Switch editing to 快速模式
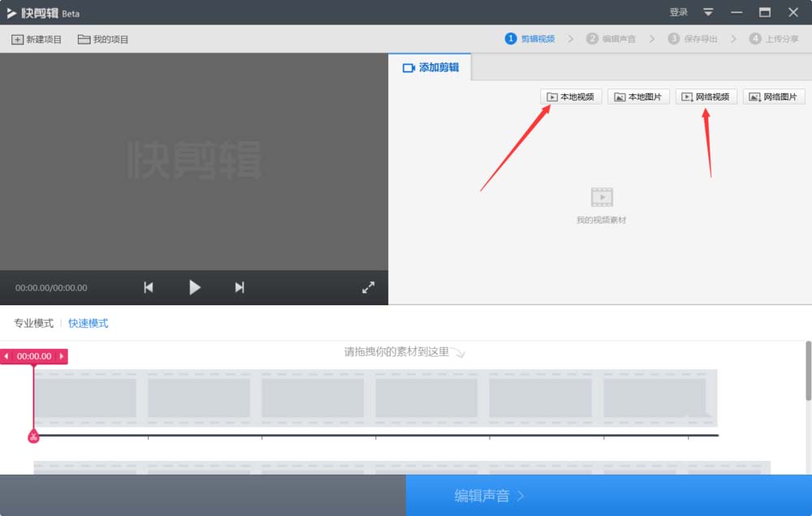Viewport: 812px width, 516px height. (x=88, y=323)
